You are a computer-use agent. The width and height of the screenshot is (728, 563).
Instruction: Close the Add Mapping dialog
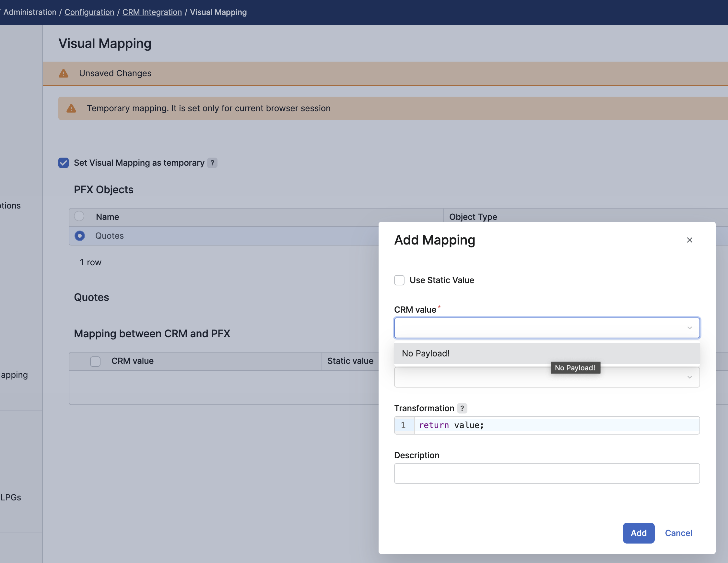(x=689, y=240)
